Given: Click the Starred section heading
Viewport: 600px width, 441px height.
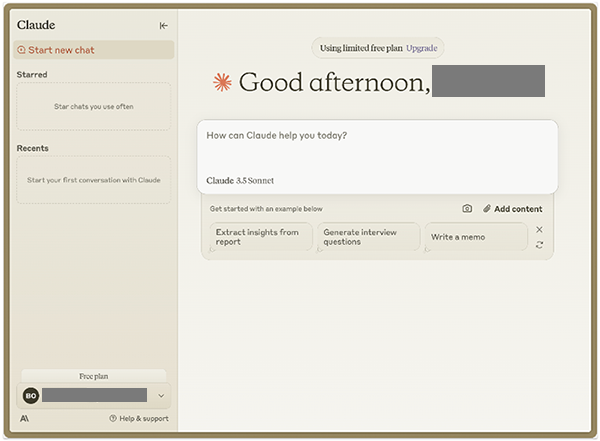Looking at the screenshot, I should [32, 75].
